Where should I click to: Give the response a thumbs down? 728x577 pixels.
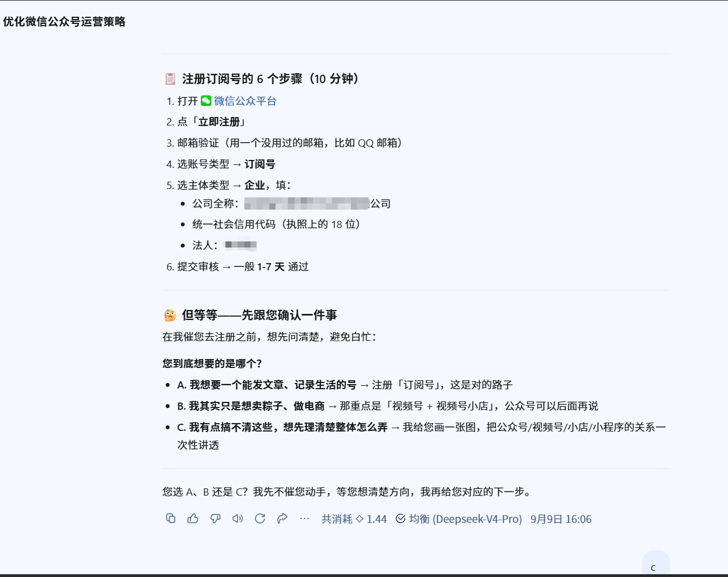pos(215,518)
